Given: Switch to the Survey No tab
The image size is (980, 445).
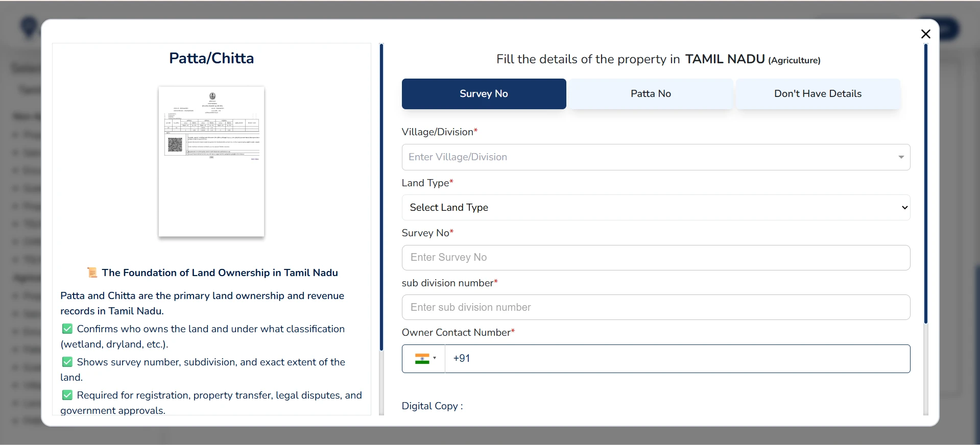Looking at the screenshot, I should (x=484, y=94).
